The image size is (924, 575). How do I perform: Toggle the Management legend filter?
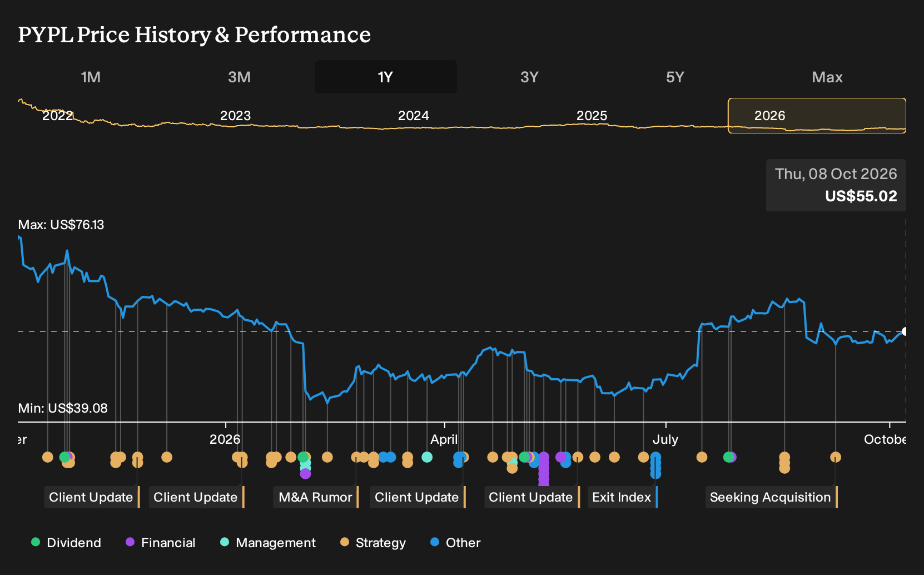pyautogui.click(x=268, y=543)
